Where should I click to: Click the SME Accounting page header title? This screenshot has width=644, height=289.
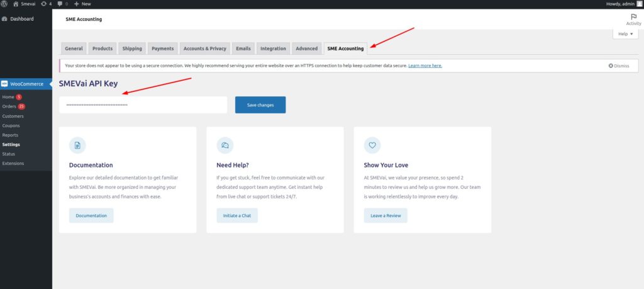click(84, 19)
